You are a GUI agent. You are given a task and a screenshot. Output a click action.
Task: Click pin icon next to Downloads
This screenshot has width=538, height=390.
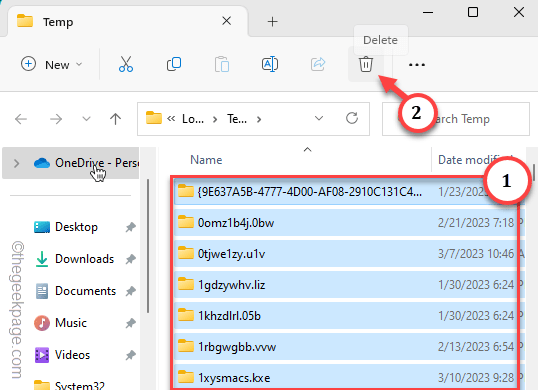coord(130,259)
